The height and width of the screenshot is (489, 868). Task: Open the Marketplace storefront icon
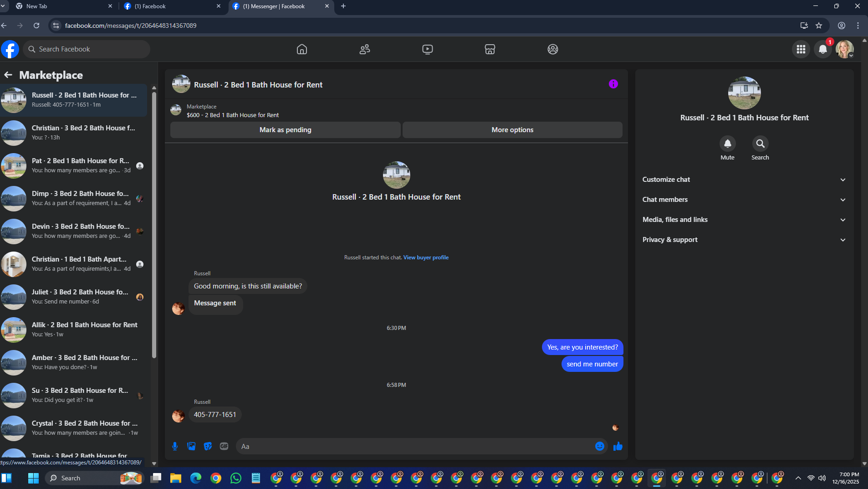click(x=490, y=49)
